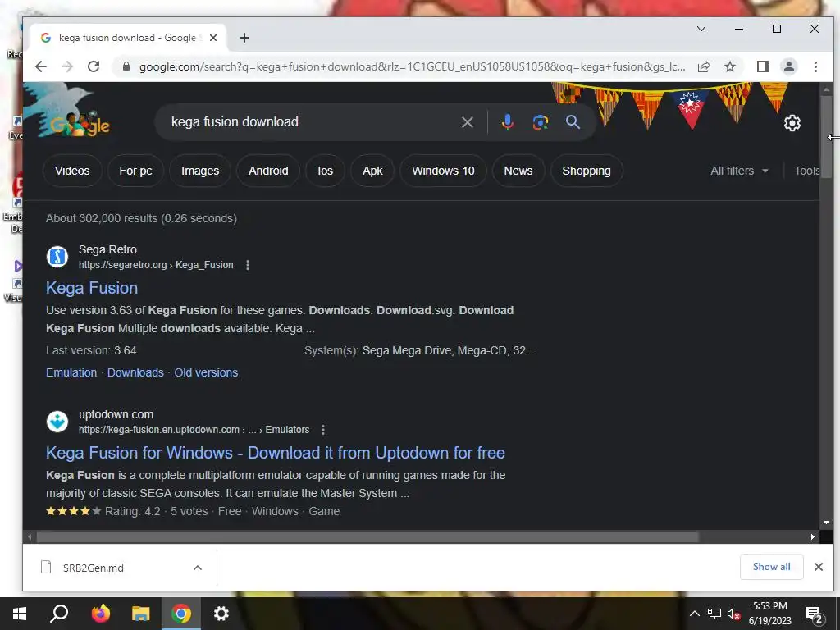Viewport: 840px width, 630px height.
Task: Select the Windows 10 filter chip
Action: click(x=443, y=171)
